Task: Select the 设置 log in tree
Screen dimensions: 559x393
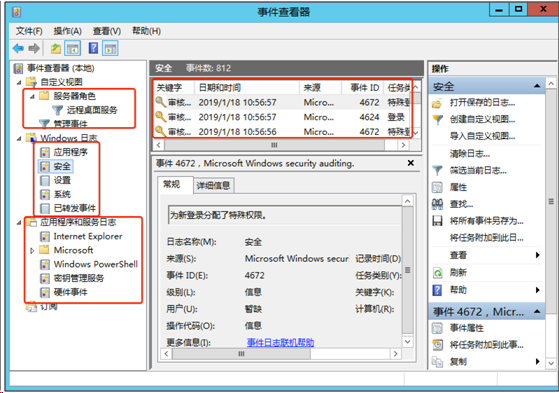Action: pos(62,180)
